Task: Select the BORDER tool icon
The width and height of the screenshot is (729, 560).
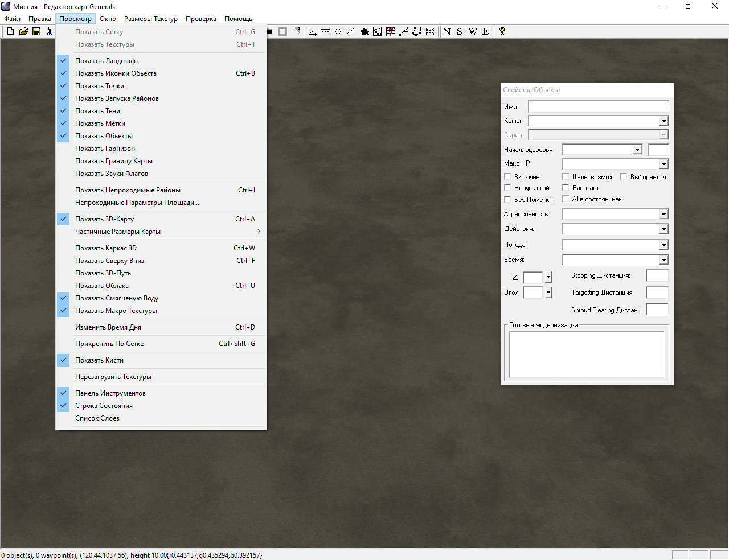Action: coord(430,31)
